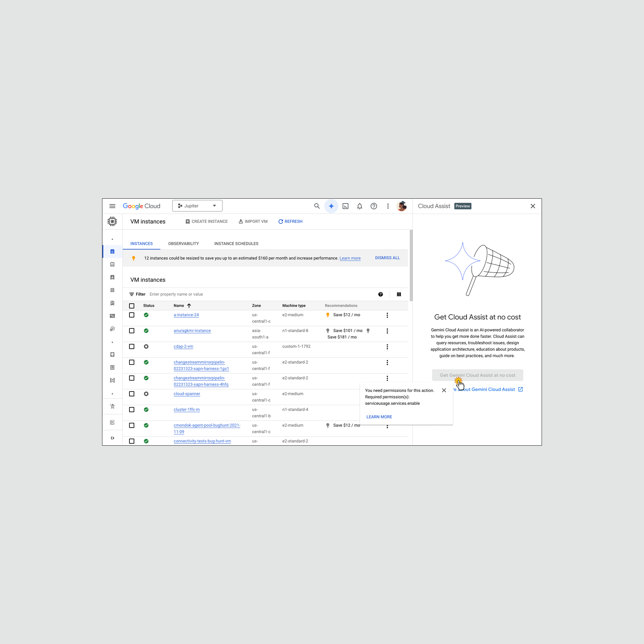Close the Cloud Assist panel
Image resolution: width=644 pixels, height=644 pixels.
click(533, 206)
